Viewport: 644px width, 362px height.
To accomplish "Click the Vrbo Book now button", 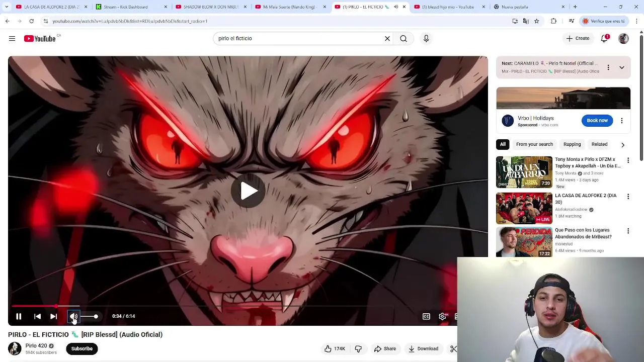I will click(x=597, y=121).
